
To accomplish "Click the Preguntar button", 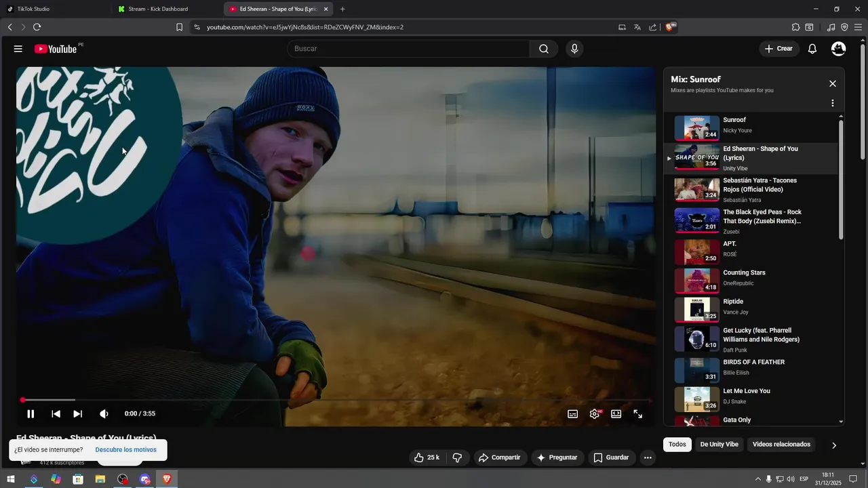I will [x=557, y=457].
